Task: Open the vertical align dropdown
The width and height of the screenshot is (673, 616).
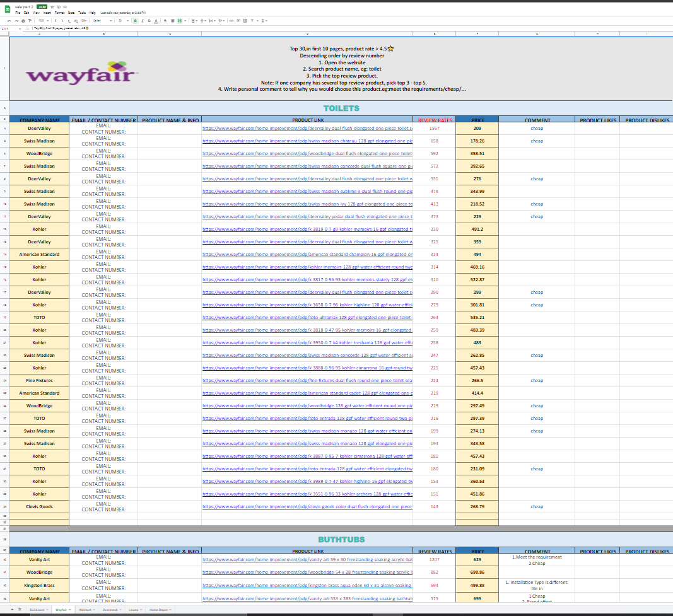Action: (204, 21)
